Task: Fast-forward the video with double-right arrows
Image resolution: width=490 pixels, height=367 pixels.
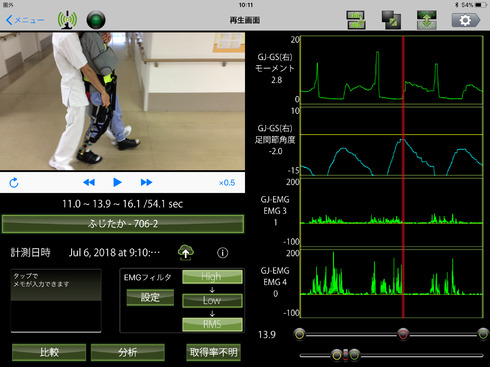Action: (x=146, y=182)
